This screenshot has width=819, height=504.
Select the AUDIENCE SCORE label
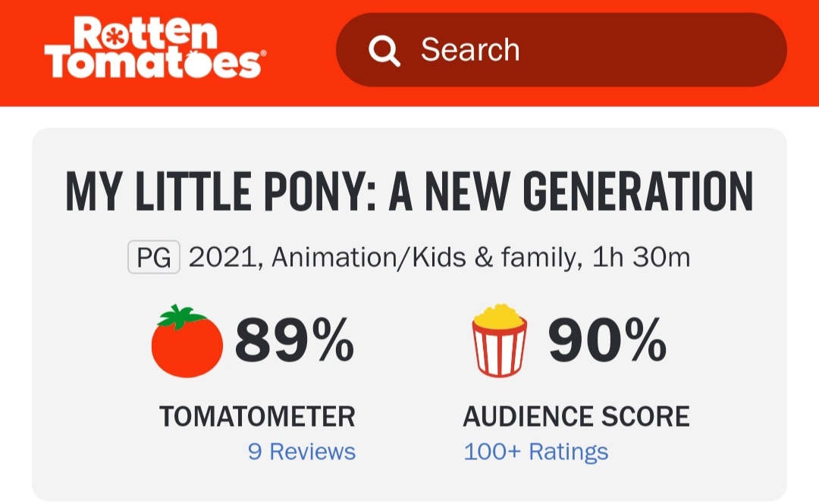point(576,416)
